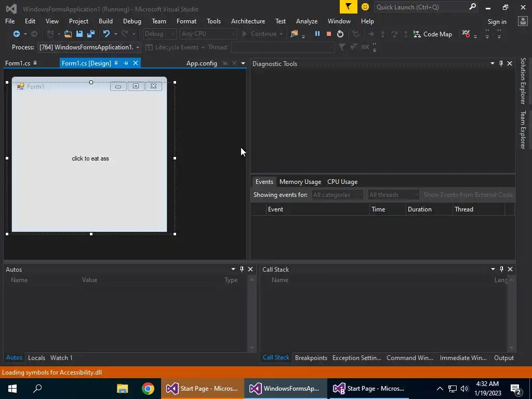
Task: Click the Thread column header in events
Action: point(478,209)
